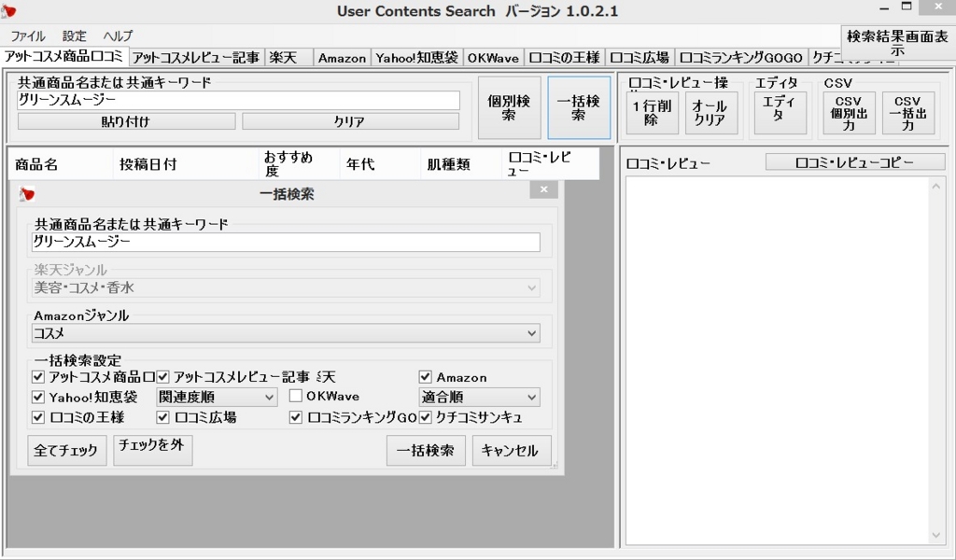This screenshot has height=560, width=956.
Task: Click main window keyword input field
Action: click(238, 101)
